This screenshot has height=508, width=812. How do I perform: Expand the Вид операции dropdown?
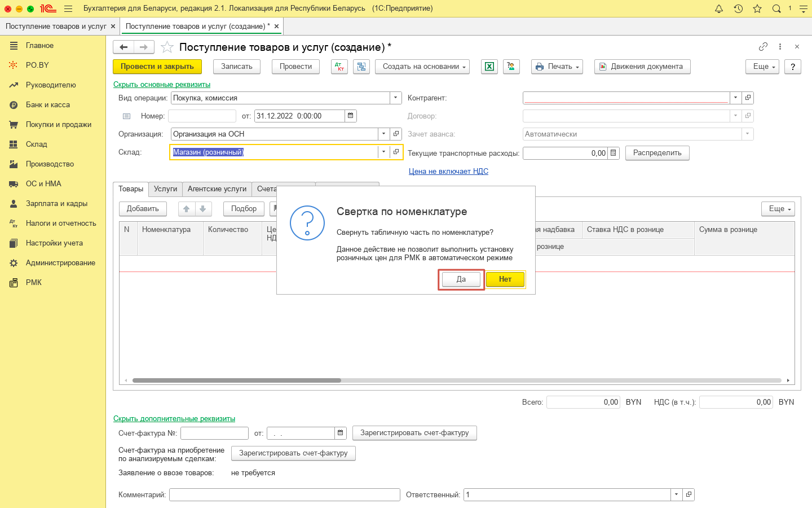(x=396, y=98)
